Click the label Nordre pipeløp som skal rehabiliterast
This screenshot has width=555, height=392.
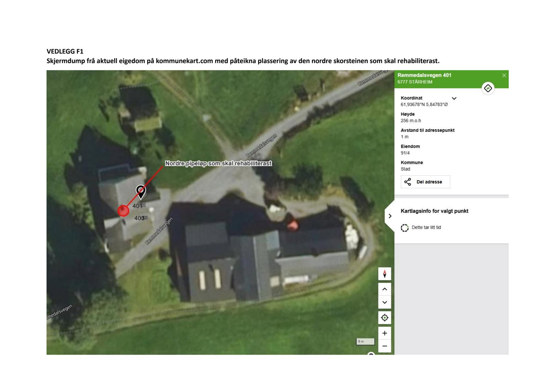coord(218,163)
